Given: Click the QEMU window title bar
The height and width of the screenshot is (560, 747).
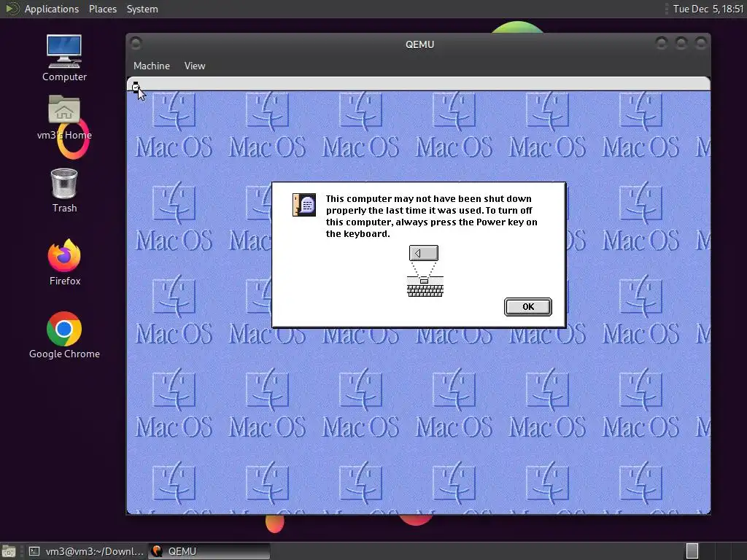Looking at the screenshot, I should (x=419, y=44).
